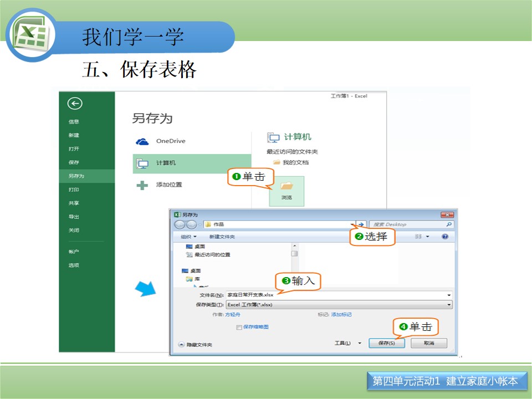Select the 计算机 save location
Image resolution: width=532 pixels, height=399 pixels.
pos(192,163)
